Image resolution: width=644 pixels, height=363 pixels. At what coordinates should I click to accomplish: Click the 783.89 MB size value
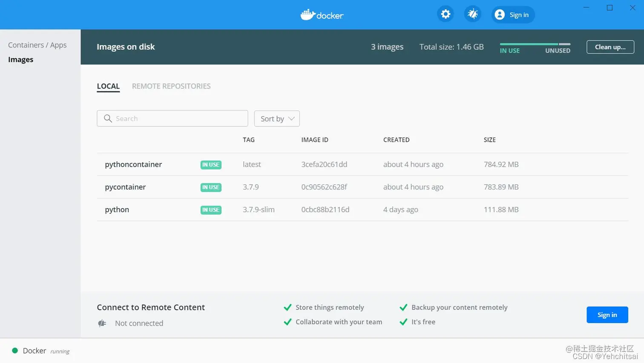[x=501, y=187]
